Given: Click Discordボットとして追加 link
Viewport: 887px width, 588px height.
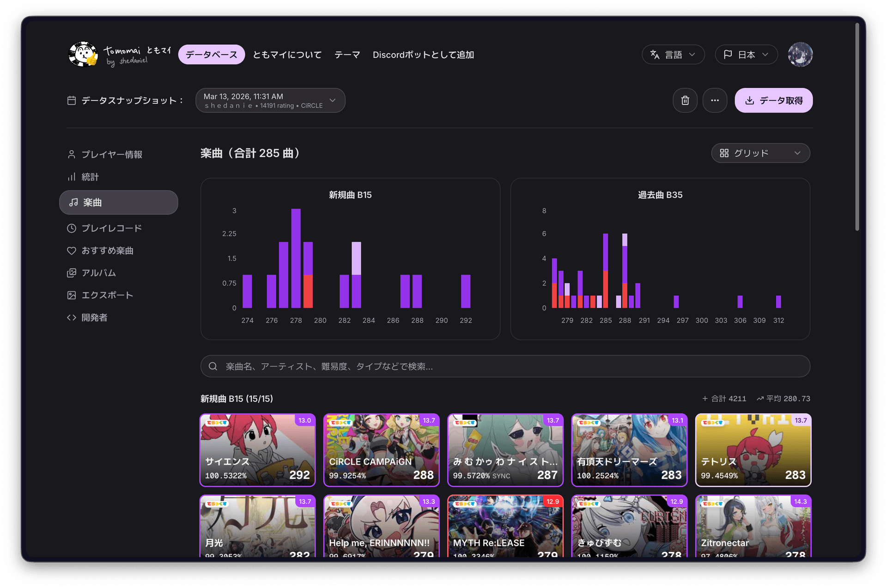Looking at the screenshot, I should tap(423, 55).
